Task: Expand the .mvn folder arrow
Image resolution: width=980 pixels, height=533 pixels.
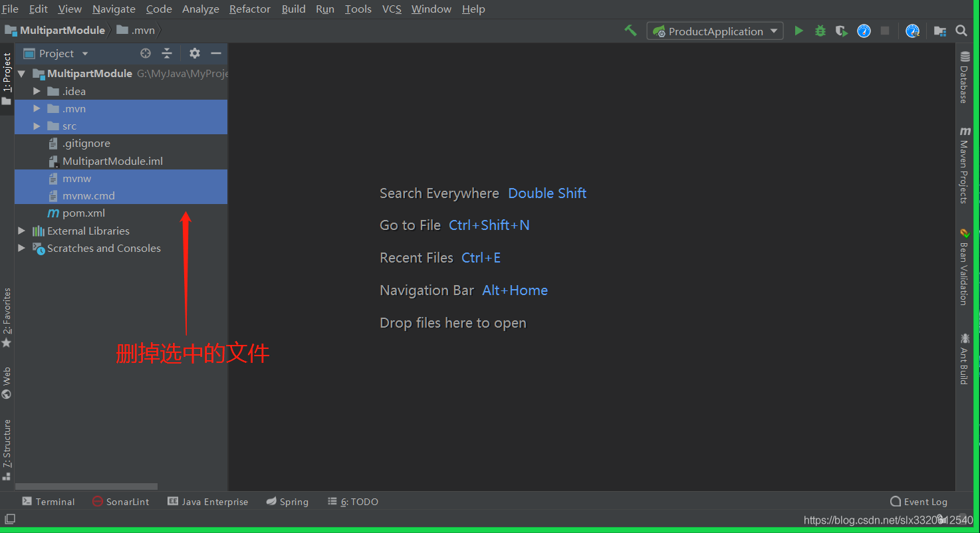Action: click(x=37, y=108)
